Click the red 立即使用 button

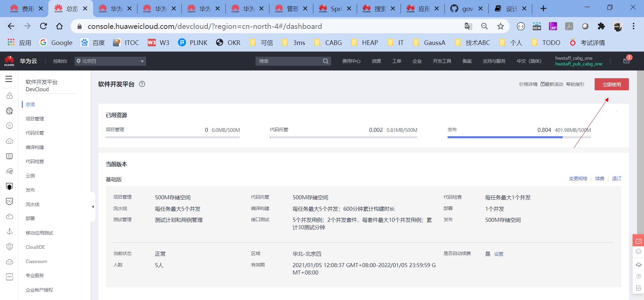tap(611, 84)
